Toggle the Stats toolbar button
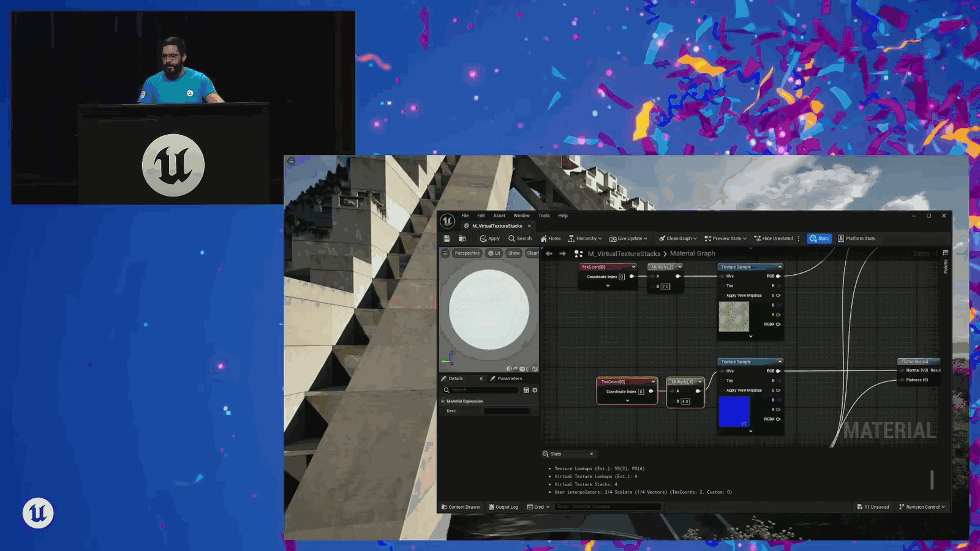980x551 pixels. [819, 239]
